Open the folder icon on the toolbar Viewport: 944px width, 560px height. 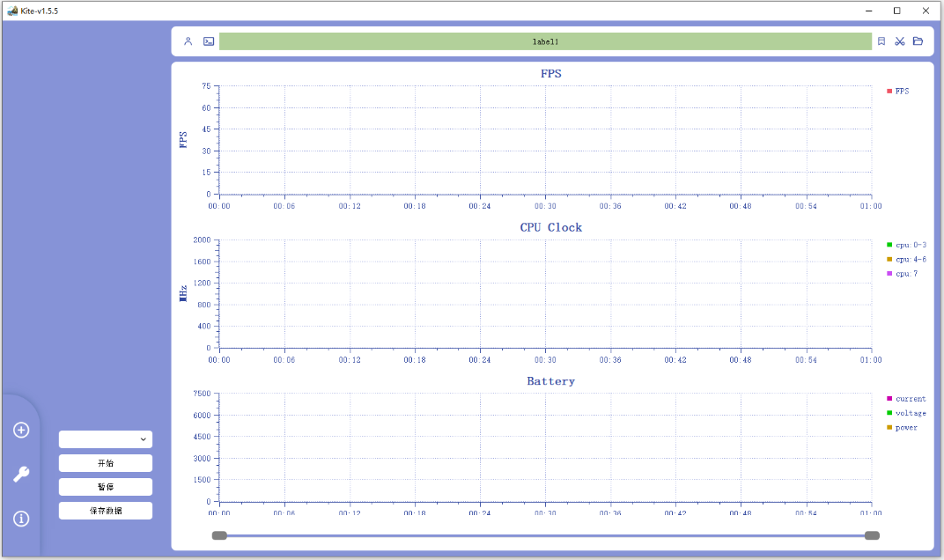pyautogui.click(x=918, y=41)
